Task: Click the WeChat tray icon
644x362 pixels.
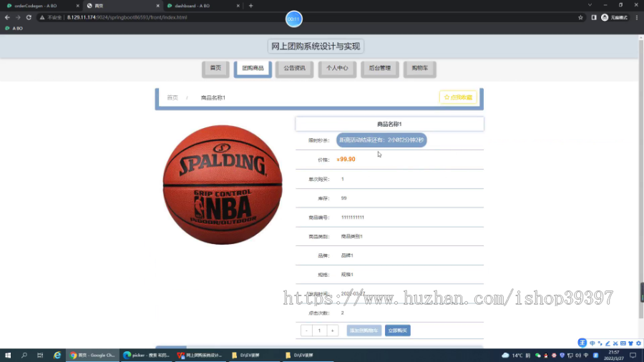Action: click(x=537, y=356)
